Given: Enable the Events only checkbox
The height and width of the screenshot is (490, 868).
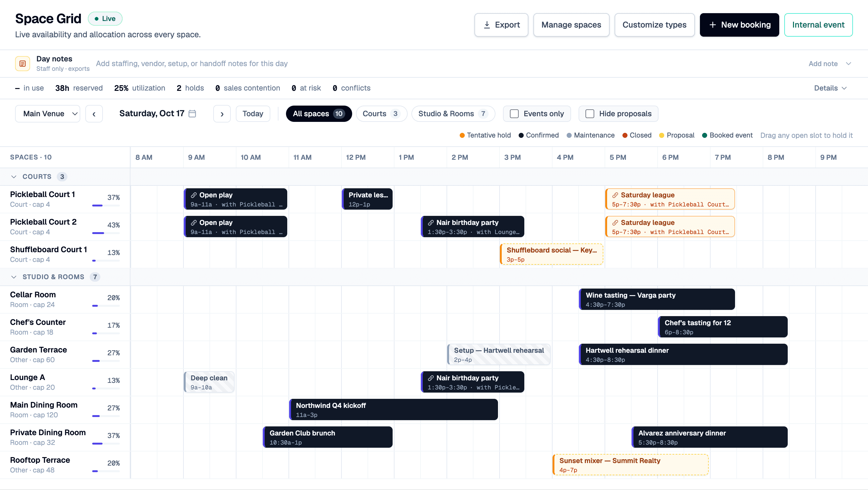Looking at the screenshot, I should [x=514, y=114].
